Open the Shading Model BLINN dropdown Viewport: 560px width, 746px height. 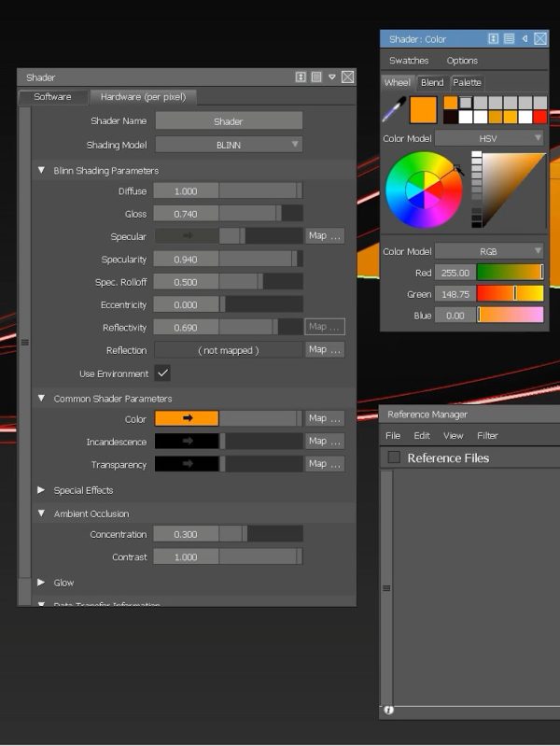229,145
